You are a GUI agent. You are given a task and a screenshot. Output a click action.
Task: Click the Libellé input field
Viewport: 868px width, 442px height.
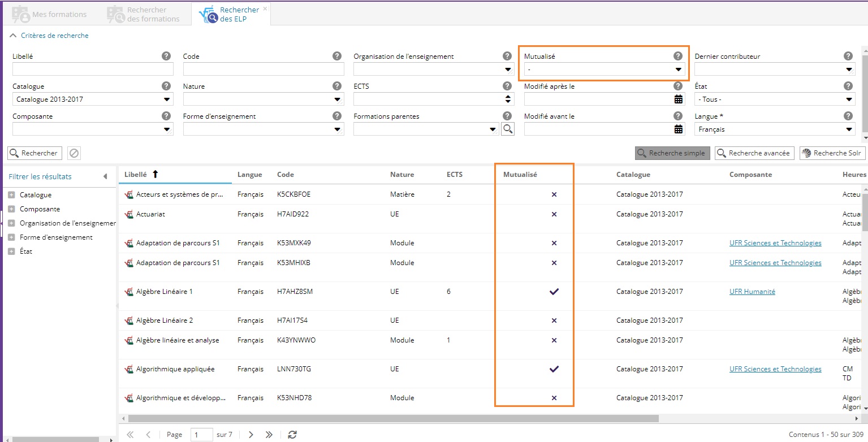point(93,69)
